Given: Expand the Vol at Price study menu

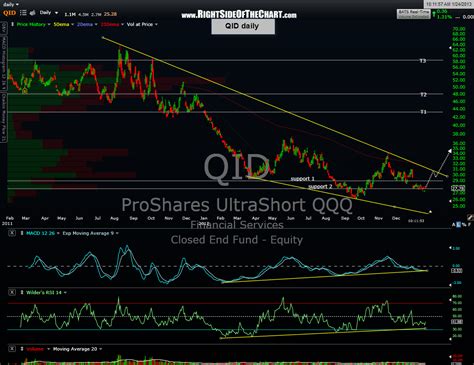Looking at the screenshot, I should tap(142, 24).
